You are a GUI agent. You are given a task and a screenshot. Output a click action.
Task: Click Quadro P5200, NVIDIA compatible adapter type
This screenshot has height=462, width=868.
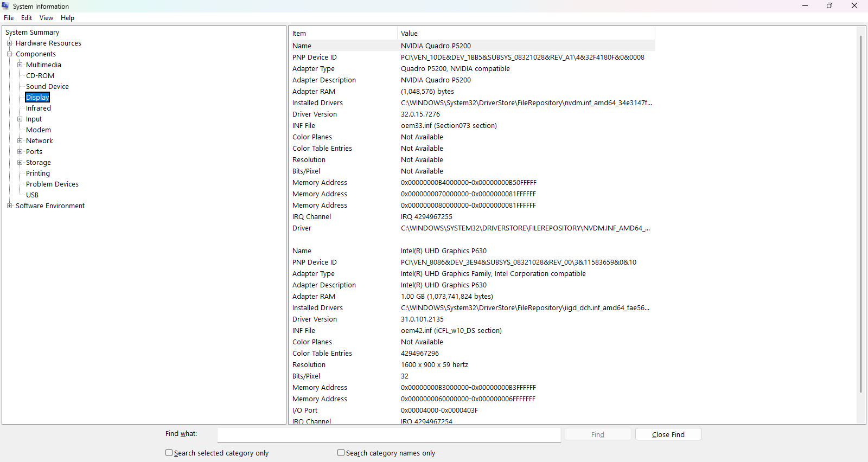pyautogui.click(x=455, y=69)
